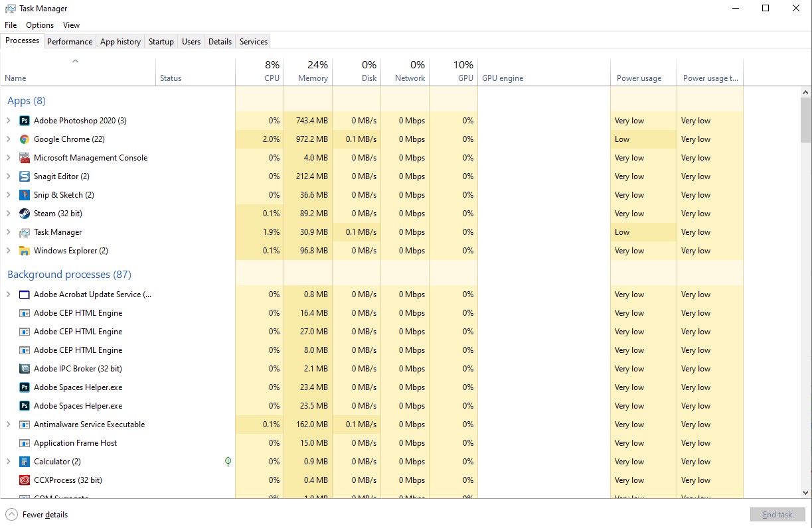Expand the Windows Explorer process group
Screen dimensions: 812x528
pos(8,251)
